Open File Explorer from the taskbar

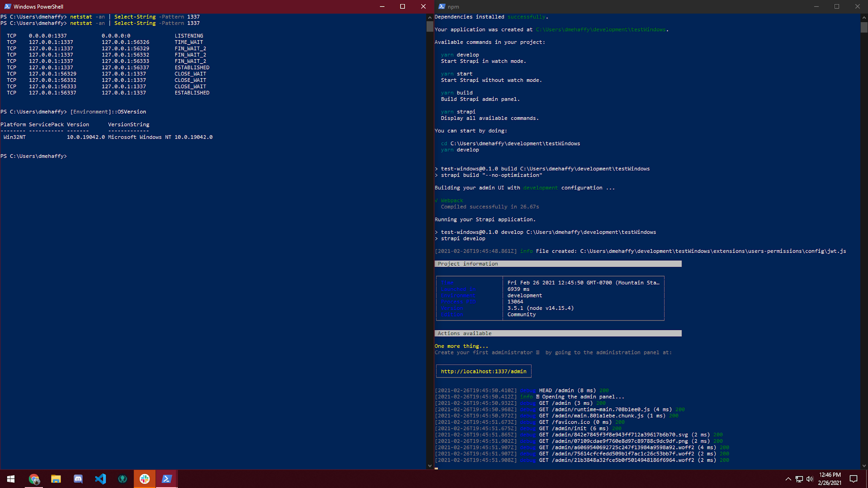pyautogui.click(x=55, y=479)
